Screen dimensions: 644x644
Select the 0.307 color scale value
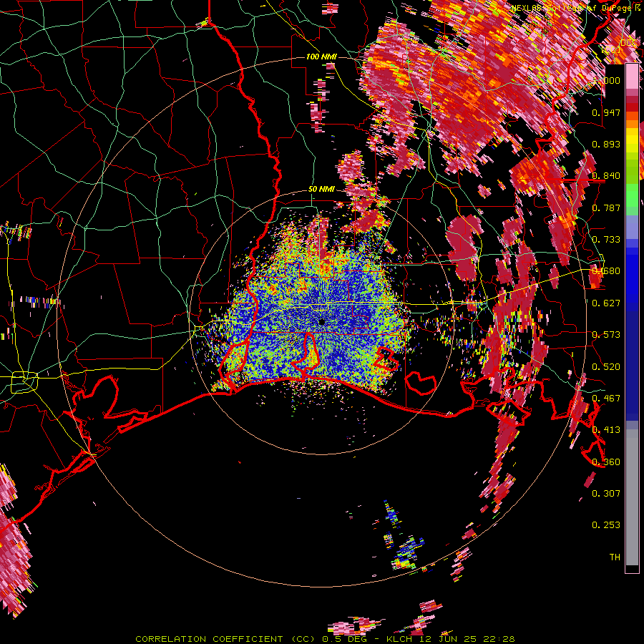(x=606, y=494)
